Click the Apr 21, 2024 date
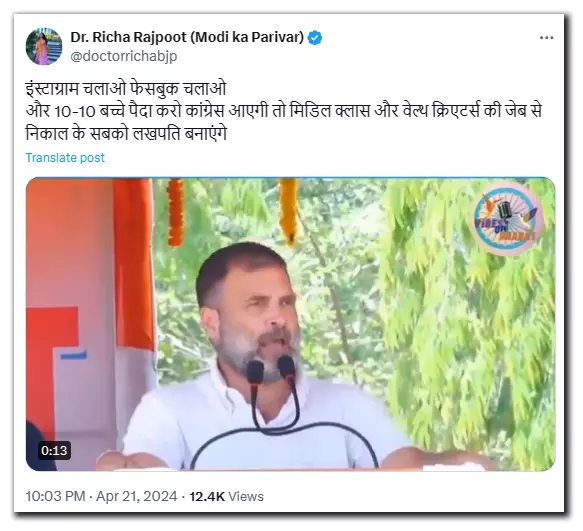Screen dimensions: 583x531 tap(136, 496)
